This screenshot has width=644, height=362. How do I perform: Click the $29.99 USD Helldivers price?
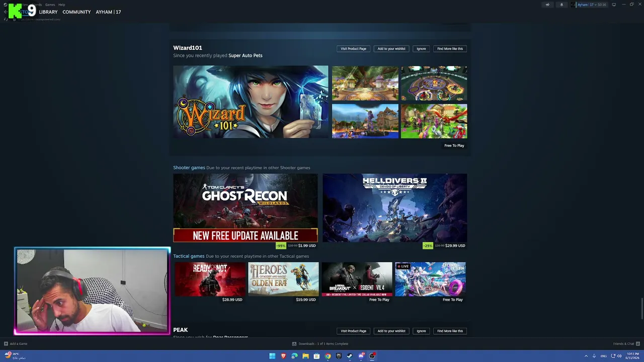point(455,246)
